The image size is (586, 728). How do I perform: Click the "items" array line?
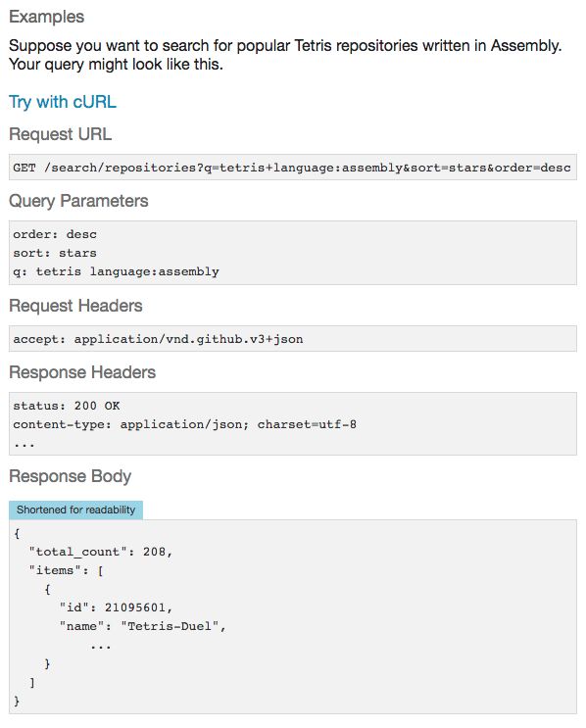(66, 570)
